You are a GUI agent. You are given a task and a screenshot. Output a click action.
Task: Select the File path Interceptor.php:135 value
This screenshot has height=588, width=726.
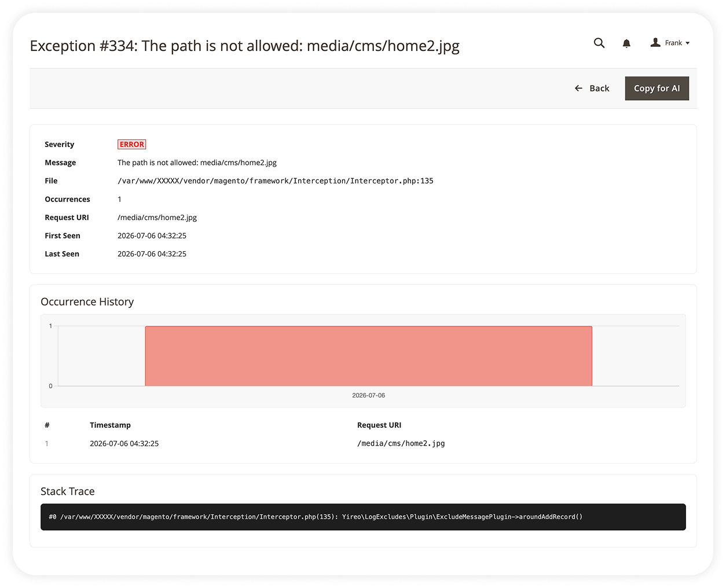click(276, 181)
